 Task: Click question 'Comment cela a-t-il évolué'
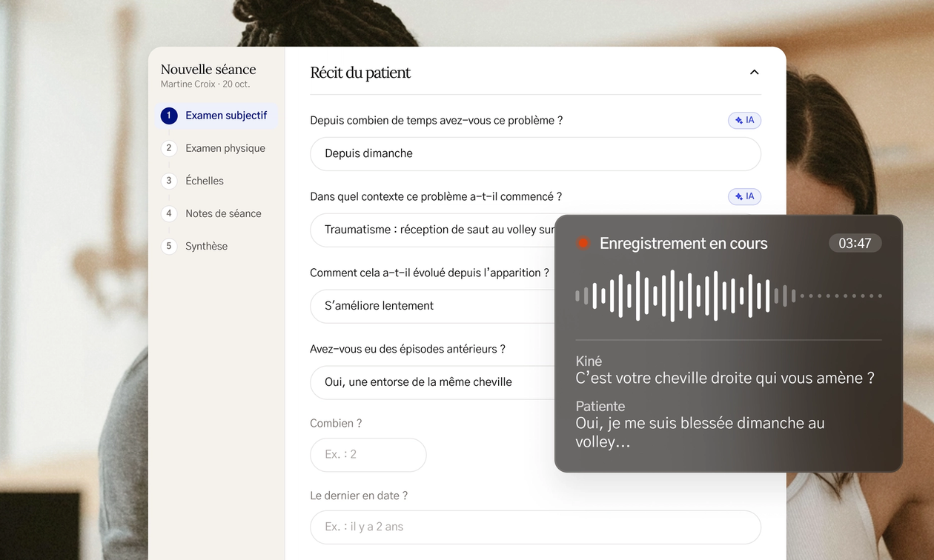(429, 273)
